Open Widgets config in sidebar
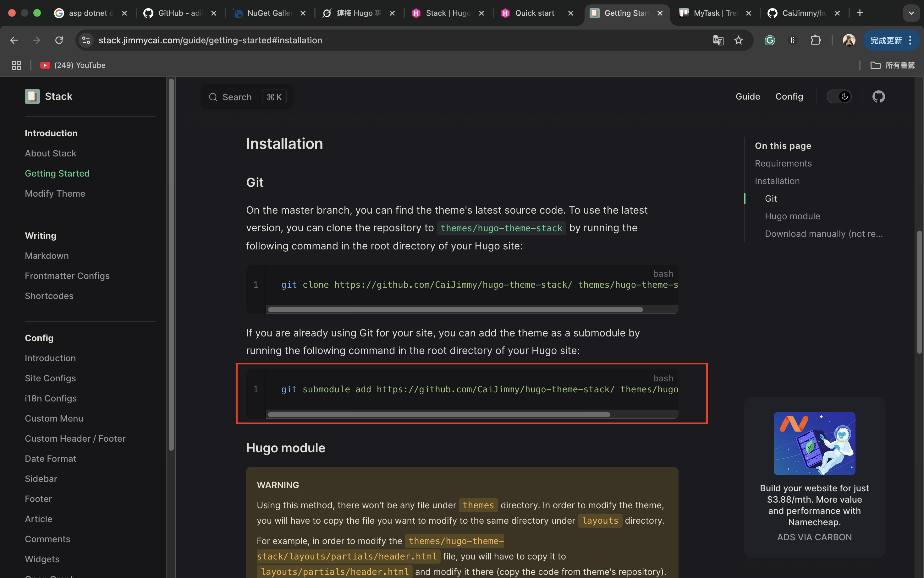 pos(42,559)
